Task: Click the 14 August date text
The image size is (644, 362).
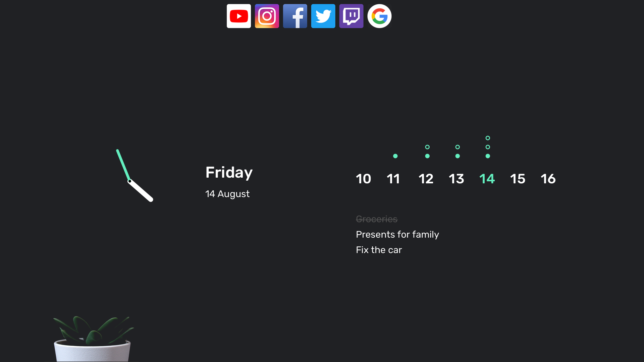Action: tap(227, 194)
